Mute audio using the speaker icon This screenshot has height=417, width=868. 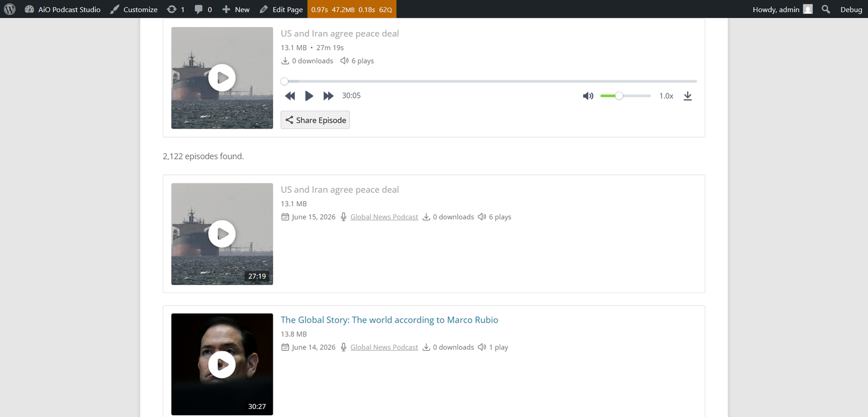pos(588,96)
